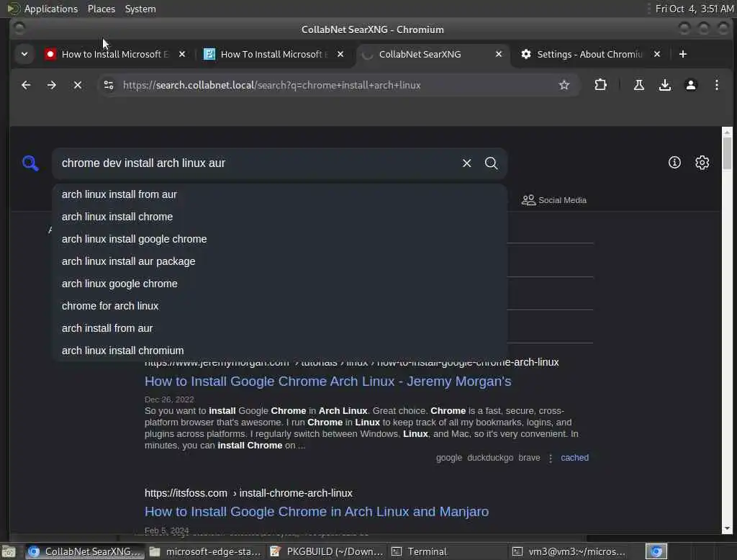Open Jeremy Morgan's Install Google Chrome result

[x=327, y=381]
